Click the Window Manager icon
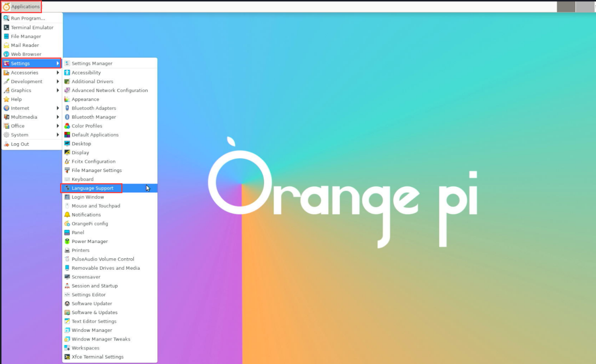 (67, 330)
